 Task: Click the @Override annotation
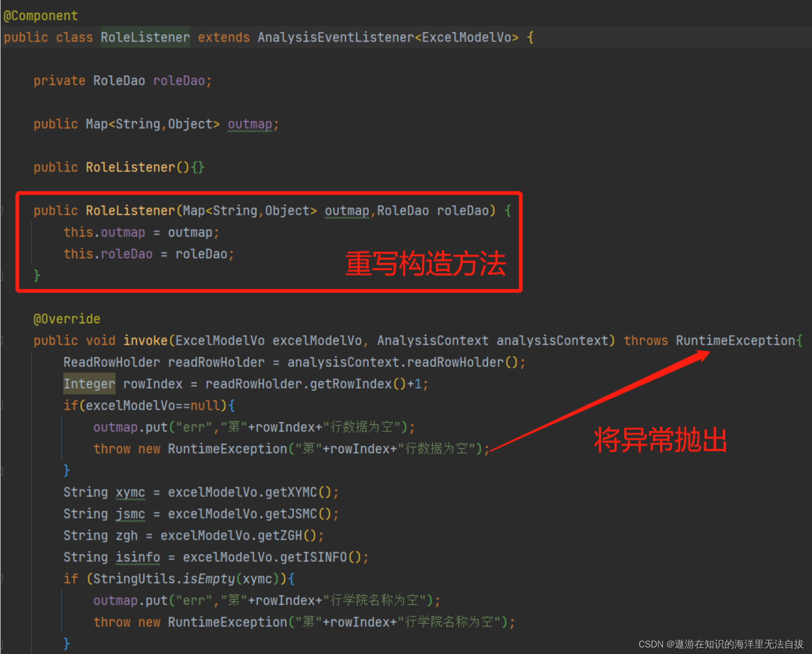pyautogui.click(x=67, y=319)
